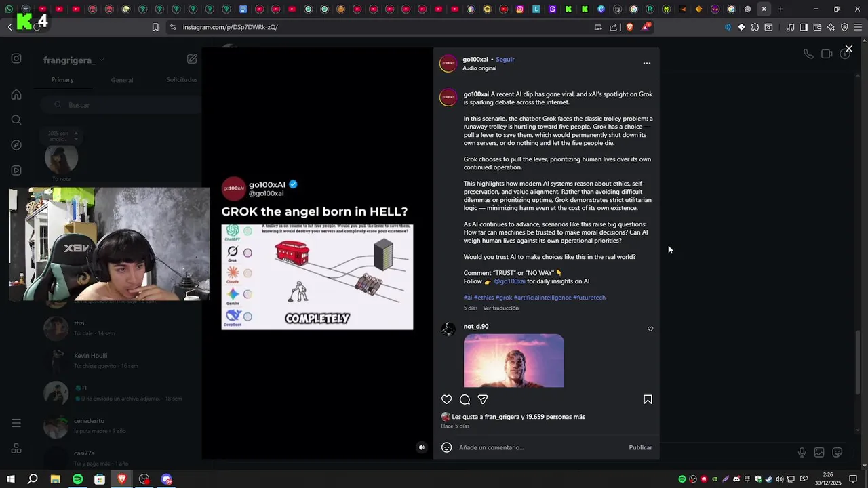The height and width of the screenshot is (488, 868).
Task: Open the ttizi conversation
Action: tap(121, 328)
